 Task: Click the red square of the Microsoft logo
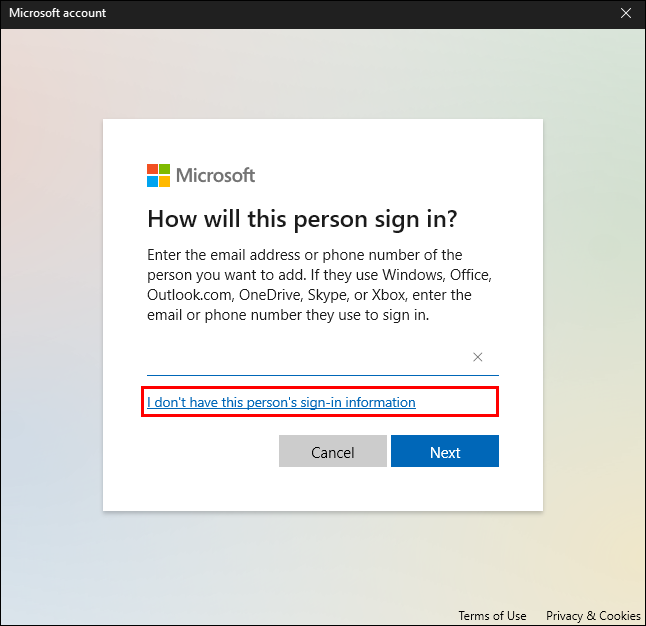pyautogui.click(x=153, y=169)
